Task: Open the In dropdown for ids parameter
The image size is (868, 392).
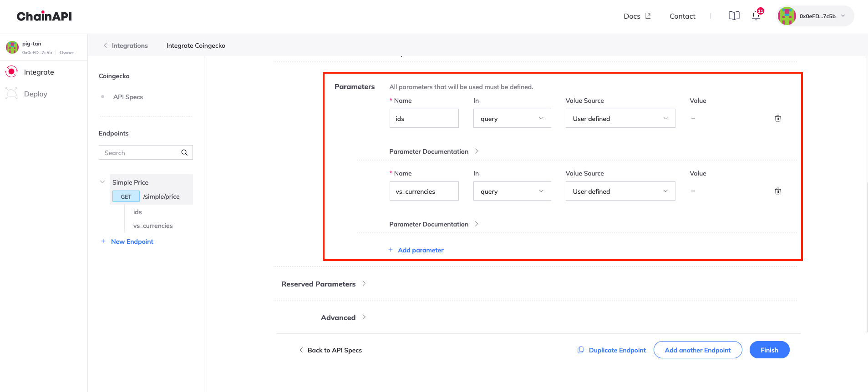Action: pos(512,118)
